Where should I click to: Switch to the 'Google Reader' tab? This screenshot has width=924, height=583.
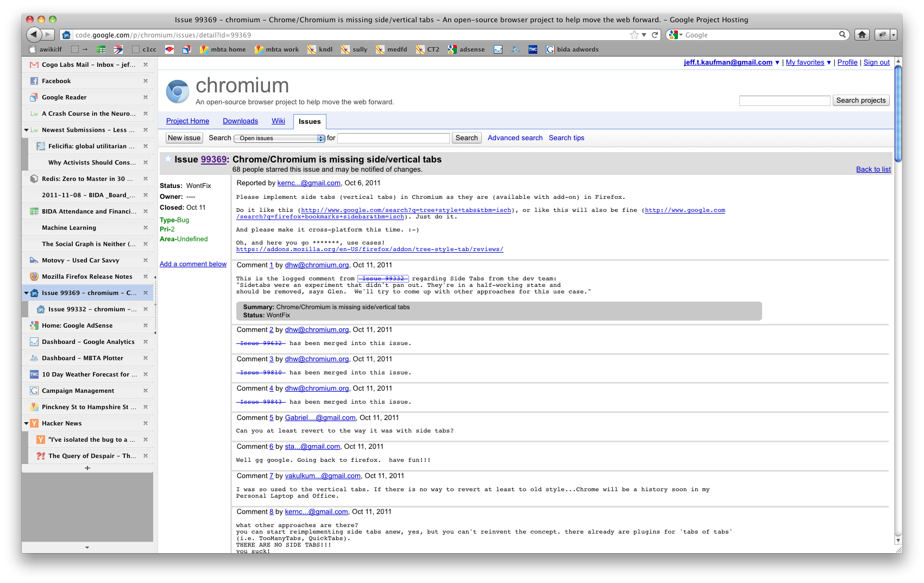click(x=87, y=97)
